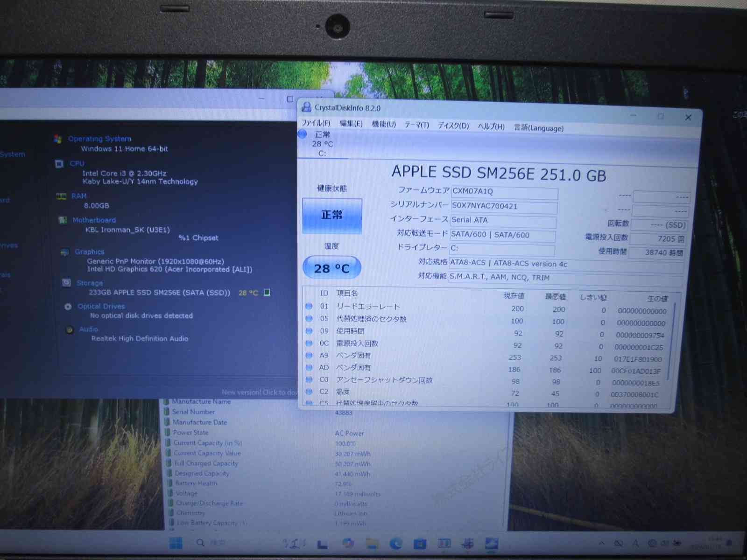
Task: Click the serial number field
Action: [504, 206]
